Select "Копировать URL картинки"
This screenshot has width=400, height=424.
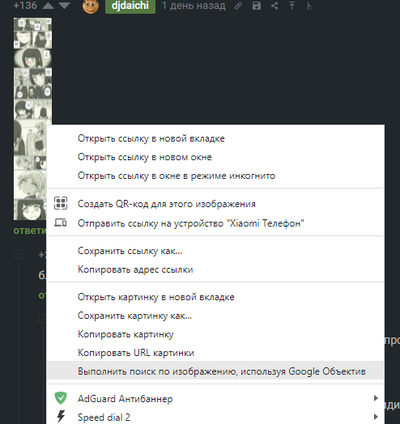[x=215, y=353]
